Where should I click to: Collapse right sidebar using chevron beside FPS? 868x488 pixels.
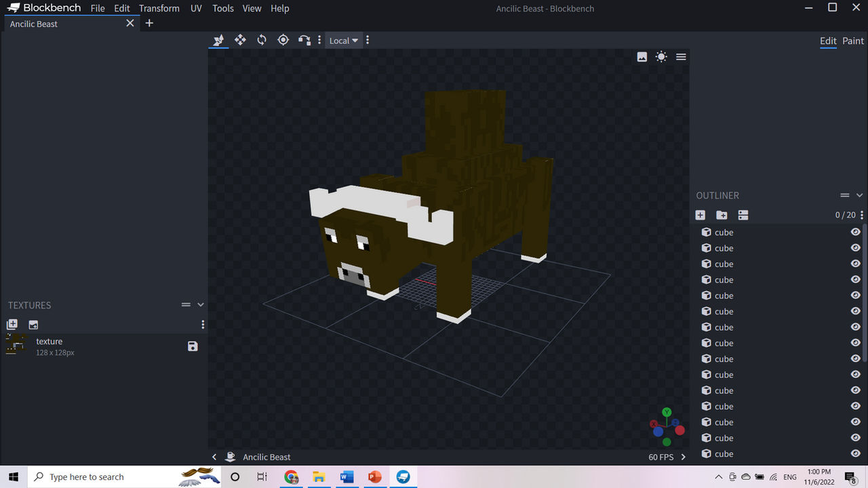pyautogui.click(x=683, y=457)
